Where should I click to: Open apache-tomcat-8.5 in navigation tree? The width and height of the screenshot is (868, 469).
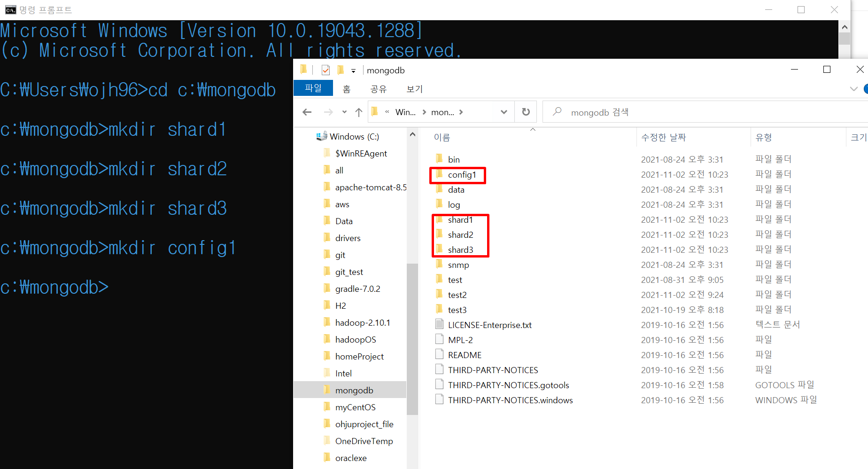[x=371, y=188]
